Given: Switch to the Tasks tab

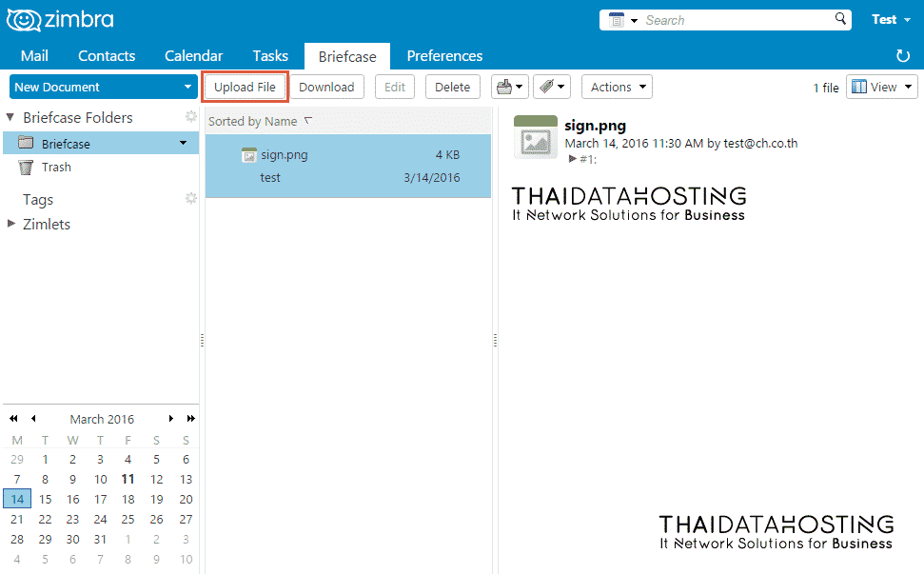Looking at the screenshot, I should click(270, 56).
